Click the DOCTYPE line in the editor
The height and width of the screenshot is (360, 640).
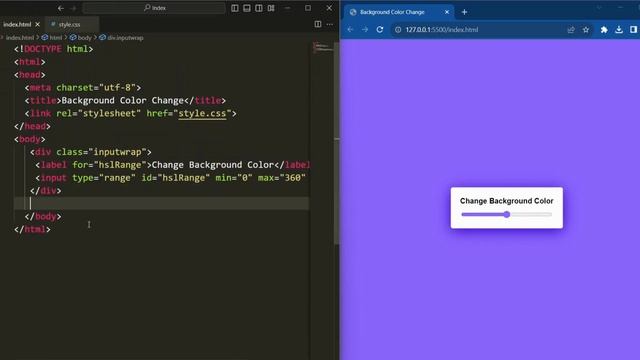(53, 49)
